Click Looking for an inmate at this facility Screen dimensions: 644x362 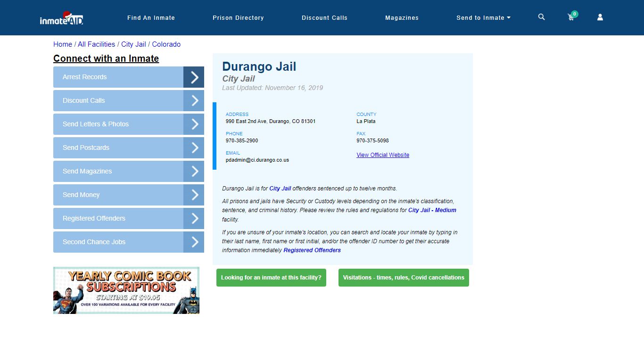click(x=271, y=278)
